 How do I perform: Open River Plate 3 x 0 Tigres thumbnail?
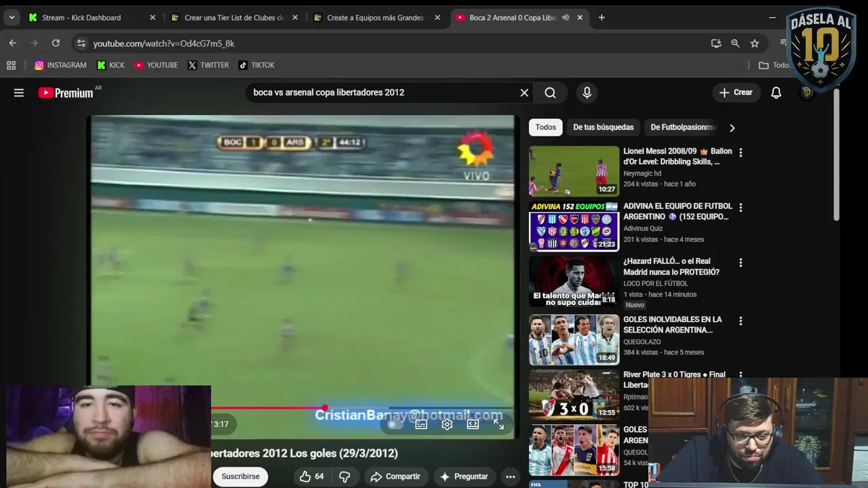click(x=574, y=394)
